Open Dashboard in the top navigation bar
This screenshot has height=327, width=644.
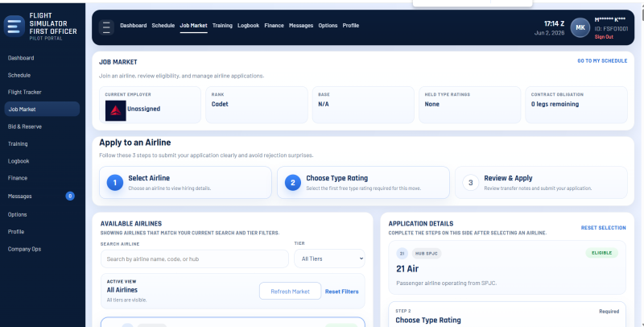pos(133,26)
